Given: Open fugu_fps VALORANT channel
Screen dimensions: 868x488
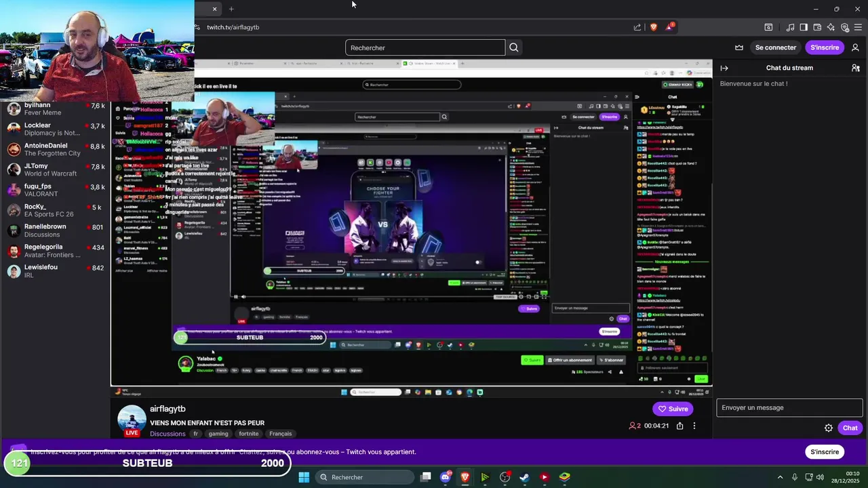Looking at the screenshot, I should pos(56,190).
